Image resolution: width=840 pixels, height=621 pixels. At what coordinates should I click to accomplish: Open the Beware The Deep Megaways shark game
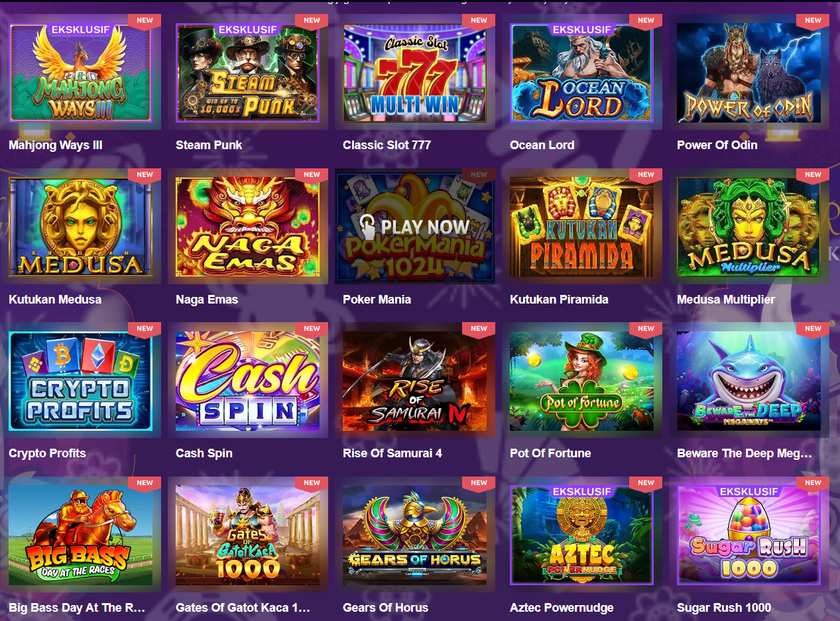(749, 381)
